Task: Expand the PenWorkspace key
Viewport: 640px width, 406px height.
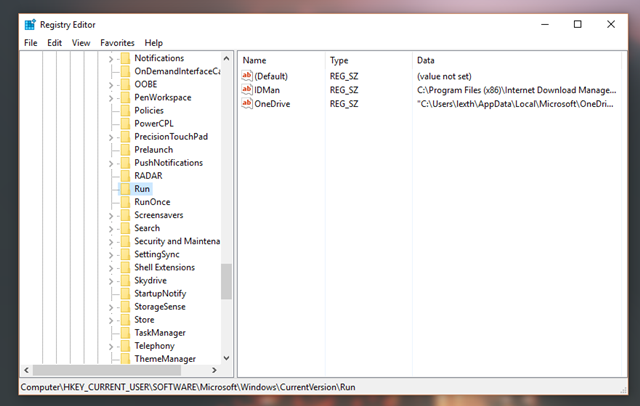Action: pyautogui.click(x=111, y=98)
